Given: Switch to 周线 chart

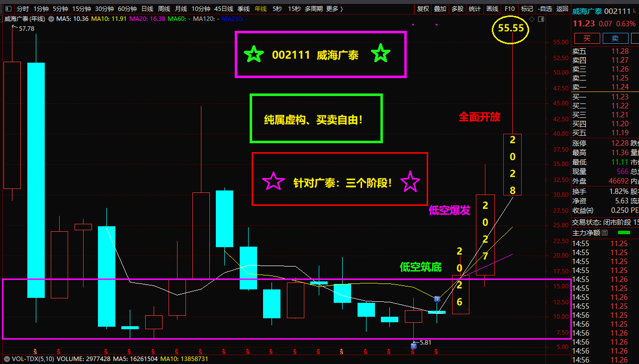Looking at the screenshot, I should click(x=164, y=9).
